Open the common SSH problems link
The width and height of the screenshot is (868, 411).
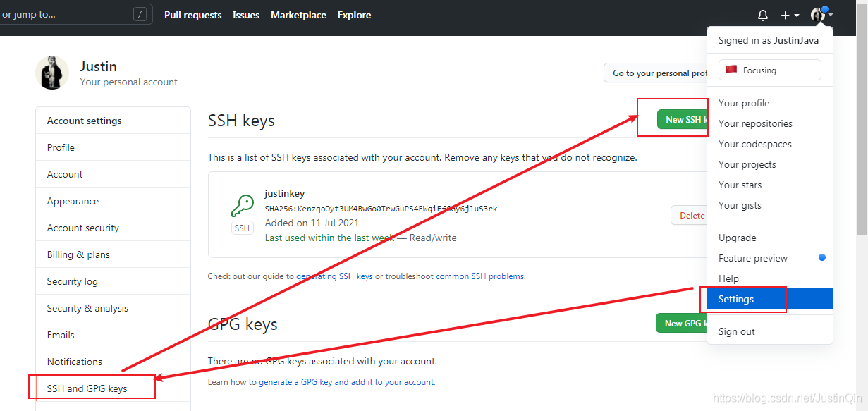click(x=479, y=276)
